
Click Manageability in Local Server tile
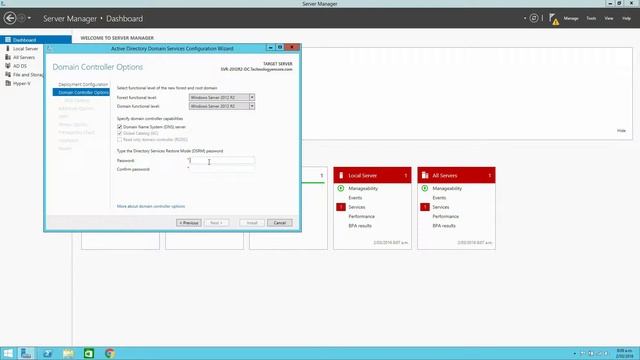(x=363, y=189)
